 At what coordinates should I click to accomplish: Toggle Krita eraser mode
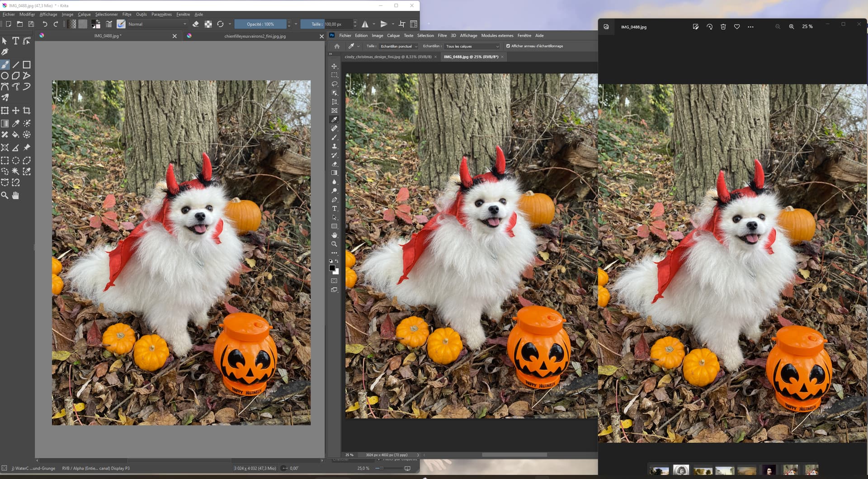(195, 24)
